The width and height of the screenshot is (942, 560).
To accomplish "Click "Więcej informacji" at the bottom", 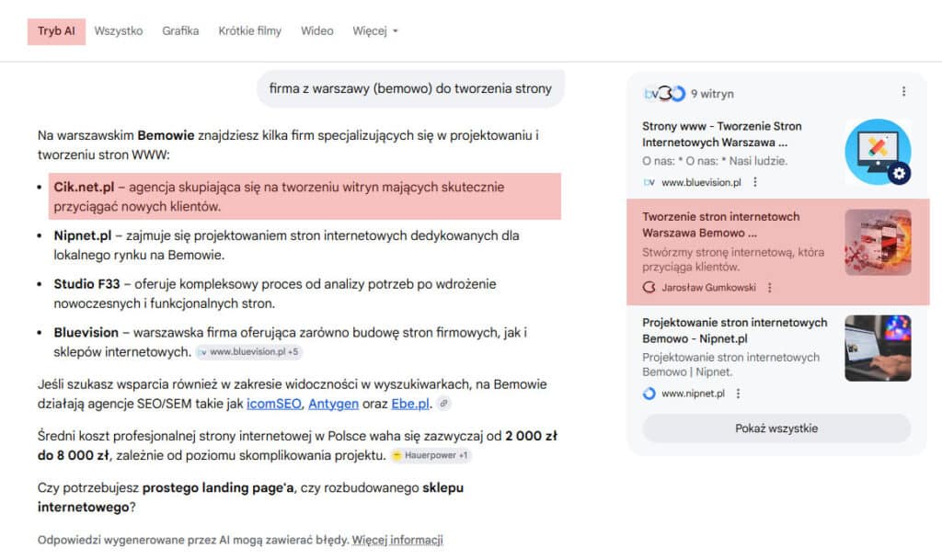I will [x=396, y=540].
